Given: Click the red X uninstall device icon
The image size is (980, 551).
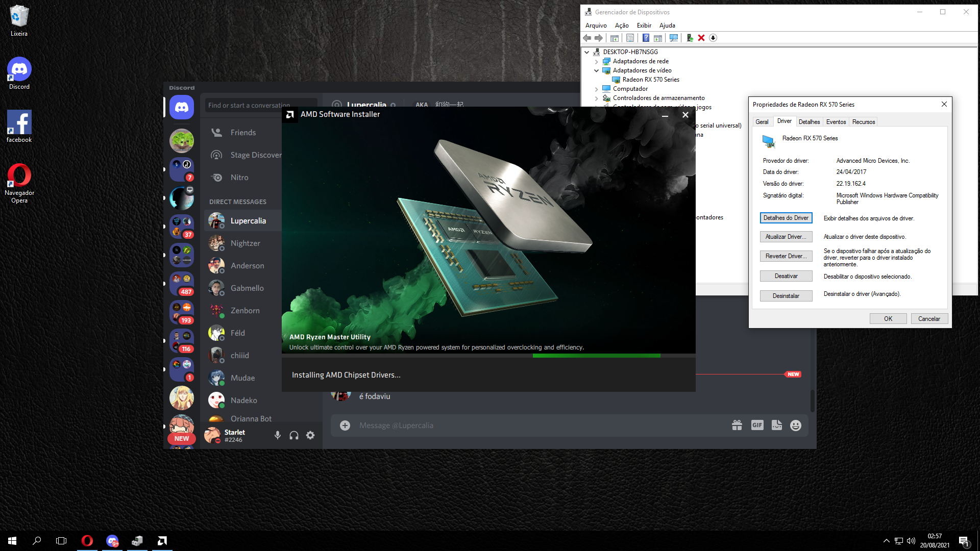Looking at the screenshot, I should tap(701, 38).
